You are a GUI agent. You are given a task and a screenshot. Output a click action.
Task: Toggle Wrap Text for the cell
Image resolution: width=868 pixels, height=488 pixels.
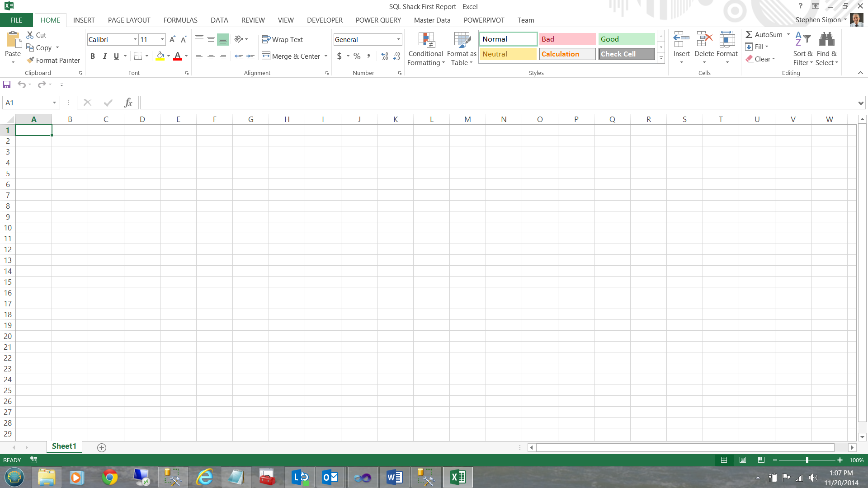(283, 40)
